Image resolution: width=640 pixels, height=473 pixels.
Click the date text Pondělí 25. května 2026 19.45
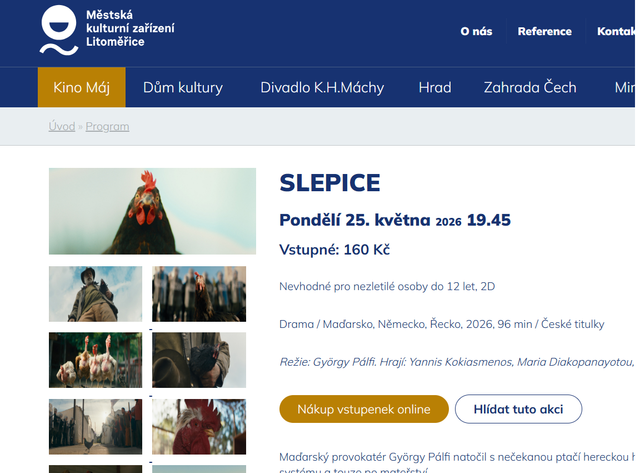pyautogui.click(x=395, y=220)
